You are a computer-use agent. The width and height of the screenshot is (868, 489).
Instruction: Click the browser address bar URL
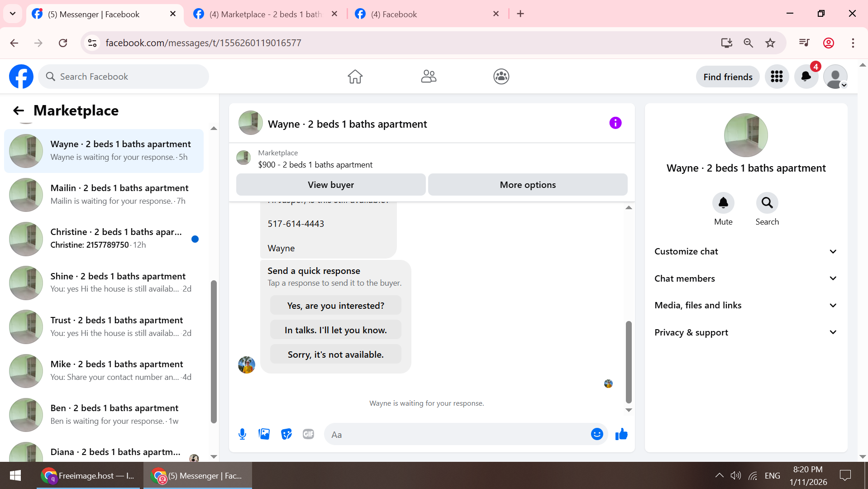(x=203, y=43)
